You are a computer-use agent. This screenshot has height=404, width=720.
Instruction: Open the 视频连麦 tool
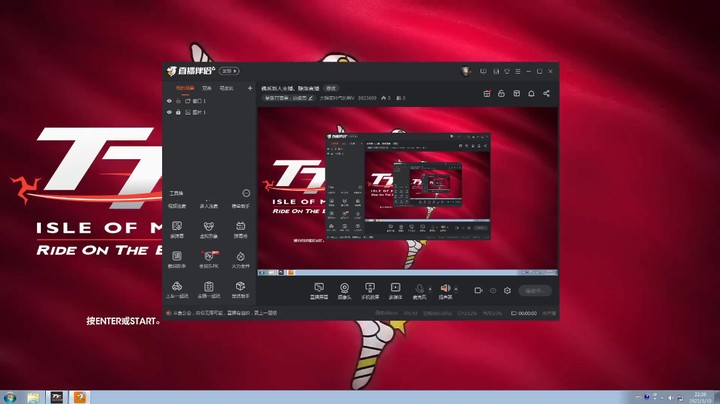[177, 206]
